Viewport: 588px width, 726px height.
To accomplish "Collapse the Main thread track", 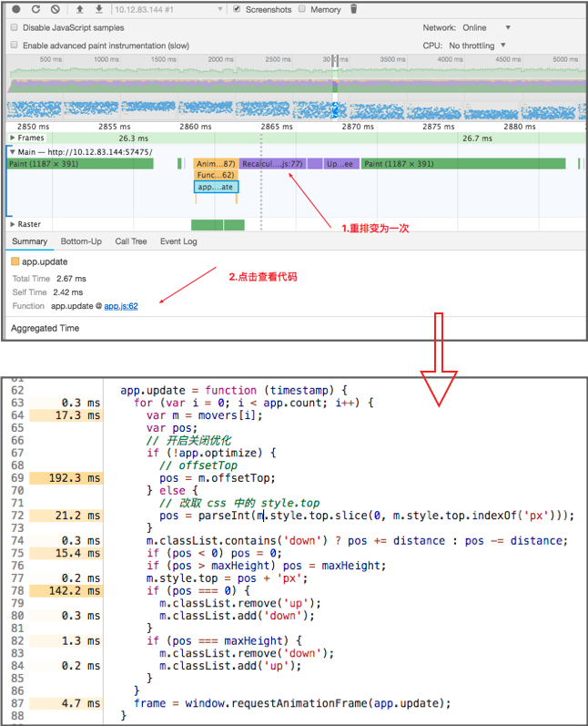I will pos(13,151).
